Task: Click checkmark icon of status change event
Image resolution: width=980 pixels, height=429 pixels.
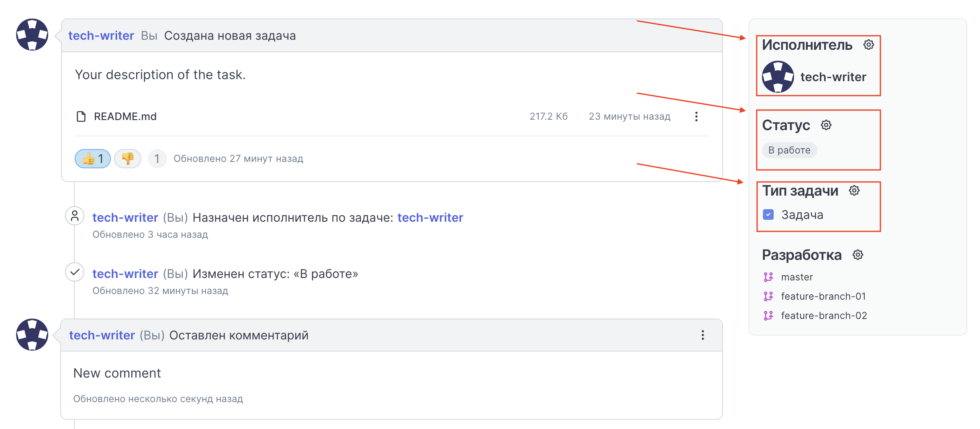Action: (75, 272)
